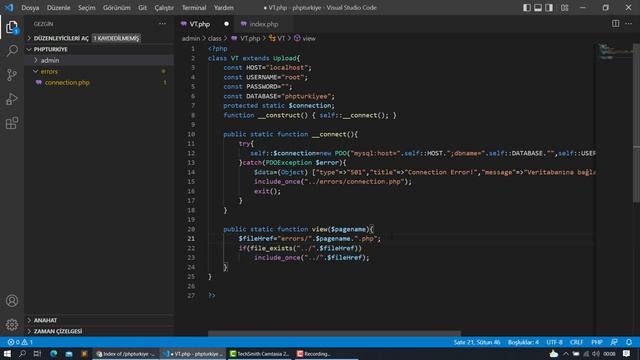Viewport: 640px width, 360px height.
Task: Click VT.php in the breadcrumb
Action: point(249,38)
